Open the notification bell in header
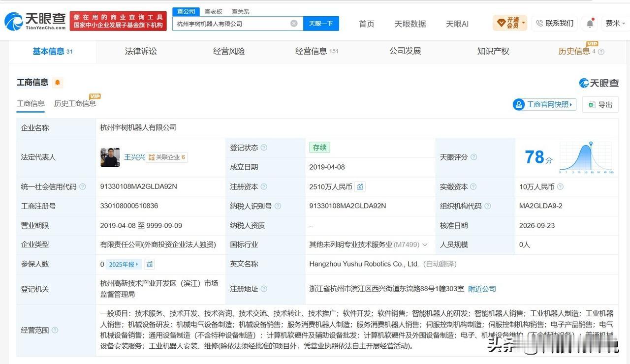 point(590,23)
